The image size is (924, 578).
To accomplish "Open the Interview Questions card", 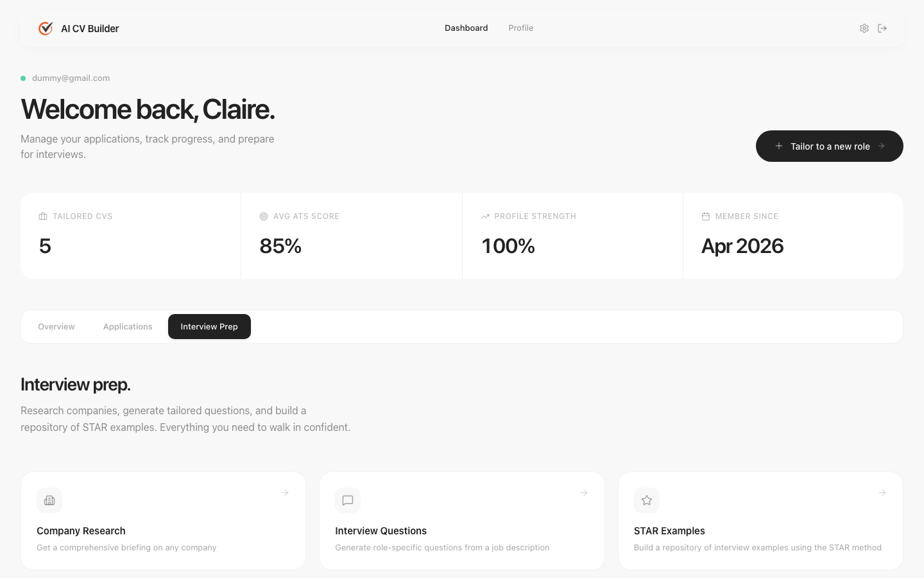I will [x=462, y=521].
